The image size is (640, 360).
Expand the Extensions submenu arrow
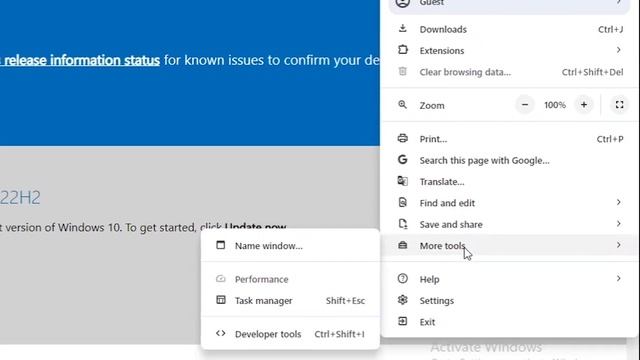coord(619,50)
